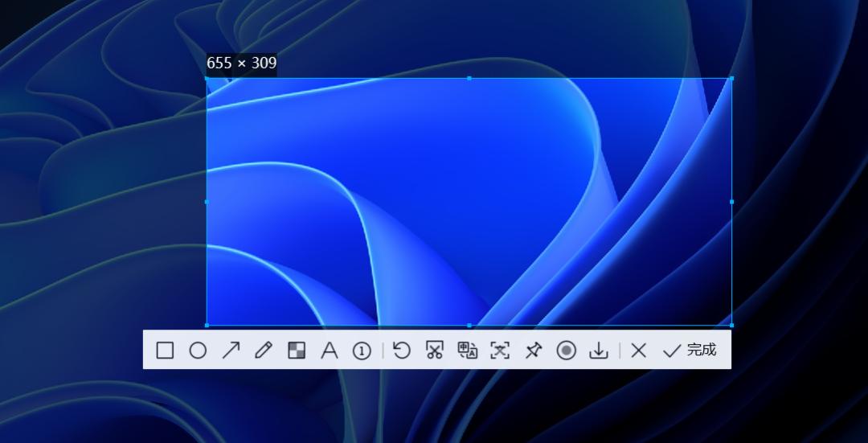Pin the screenshot to screen
Screen dimensions: 868x443
pyautogui.click(x=533, y=351)
